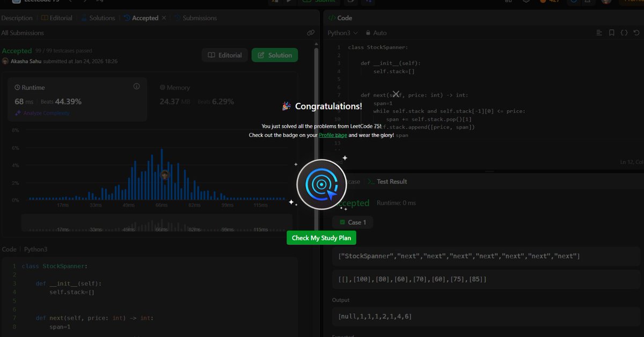Image resolution: width=644 pixels, height=337 pixels.
Task: Click the format code icon
Action: point(599,33)
